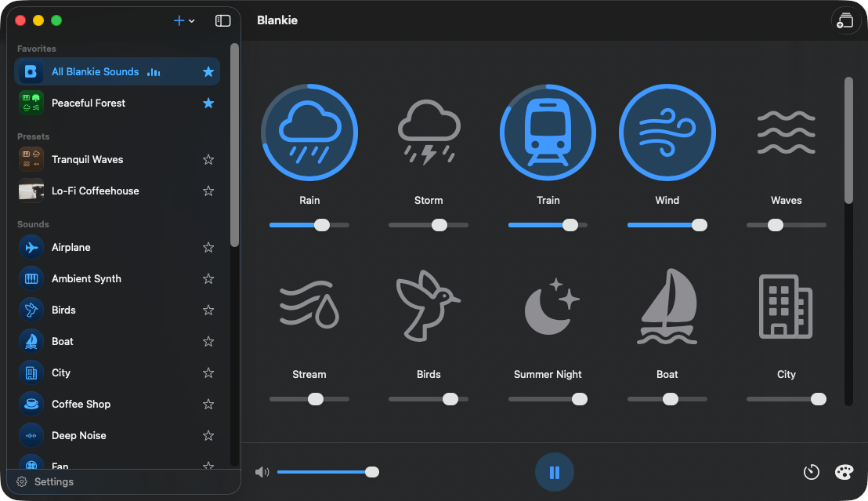Click the Ambient Synth keyboard icon
This screenshot has height=501, width=868.
point(31,279)
